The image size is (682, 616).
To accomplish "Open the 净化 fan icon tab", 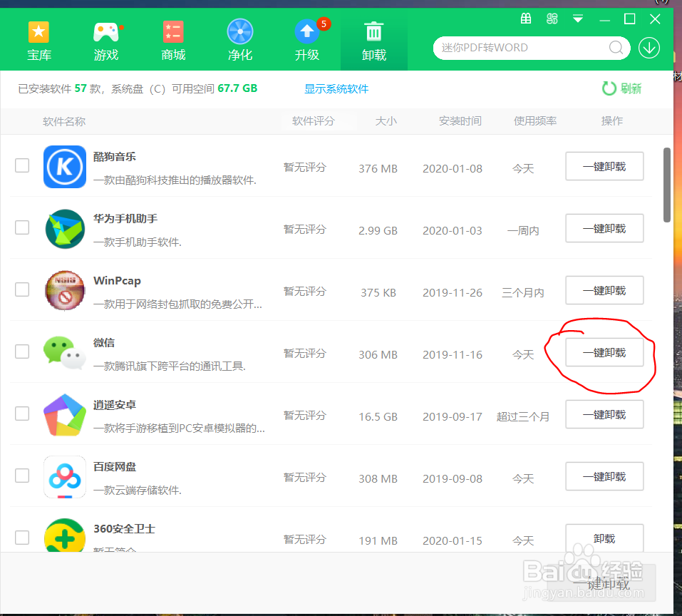I will (x=240, y=41).
